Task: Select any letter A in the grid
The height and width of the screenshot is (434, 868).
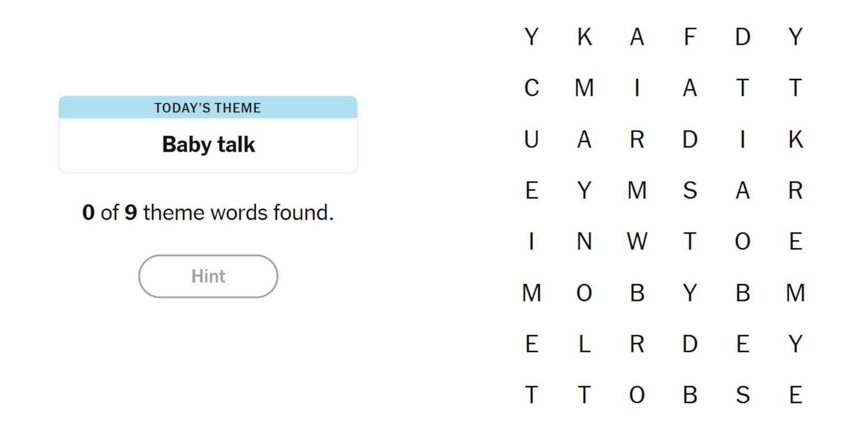Action: click(x=637, y=36)
